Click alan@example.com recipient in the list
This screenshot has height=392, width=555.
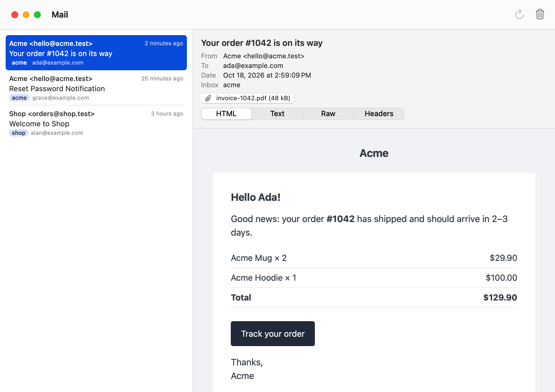tap(57, 133)
